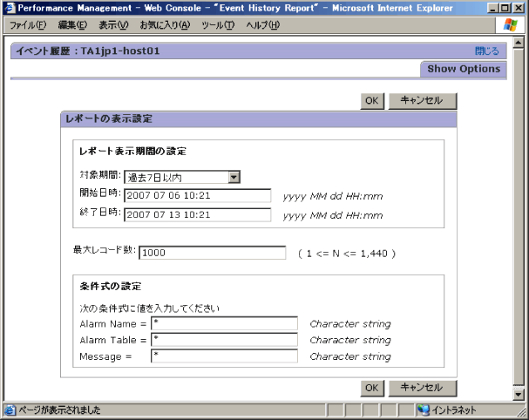Open the 表示(V) menu
529x420 pixels.
113,25
